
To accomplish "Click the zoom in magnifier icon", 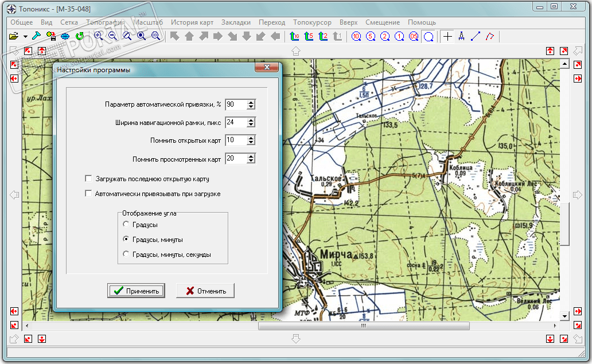I will click(98, 36).
